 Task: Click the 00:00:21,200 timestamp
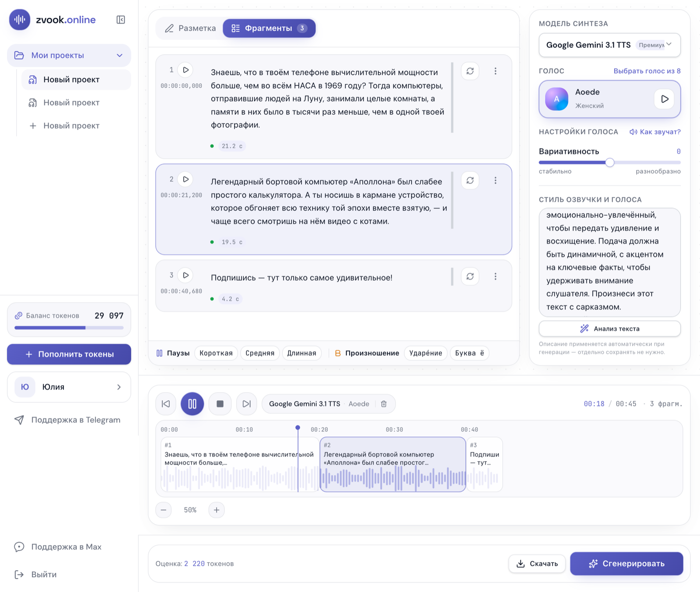(x=181, y=195)
